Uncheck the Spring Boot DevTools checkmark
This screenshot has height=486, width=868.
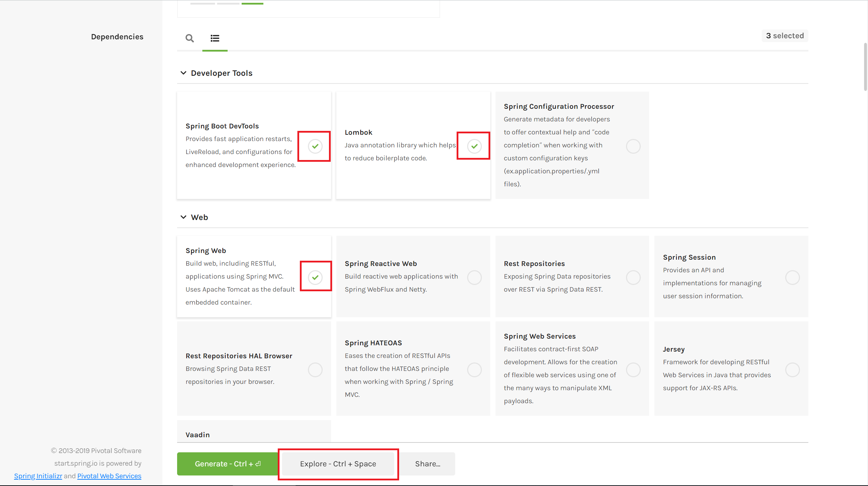point(315,146)
